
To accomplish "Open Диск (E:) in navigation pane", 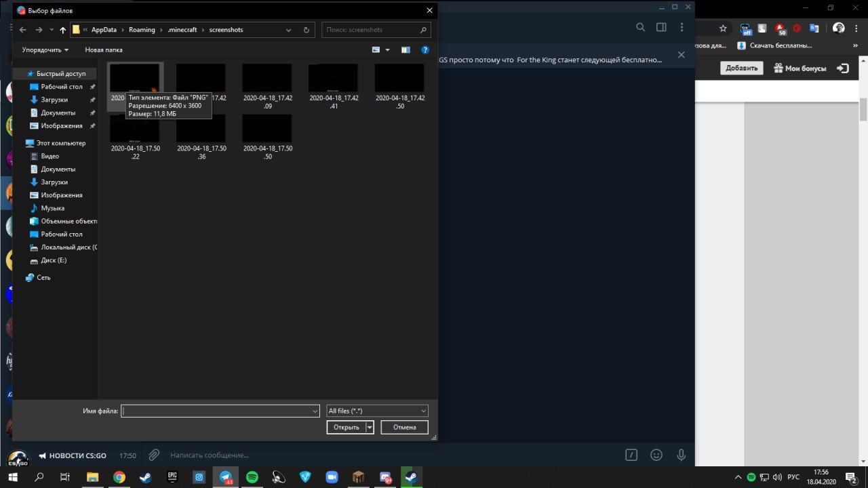I will point(54,260).
